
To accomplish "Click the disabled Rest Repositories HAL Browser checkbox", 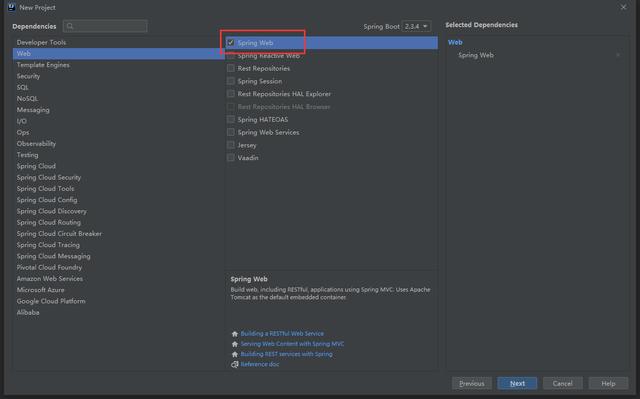I will coord(231,106).
